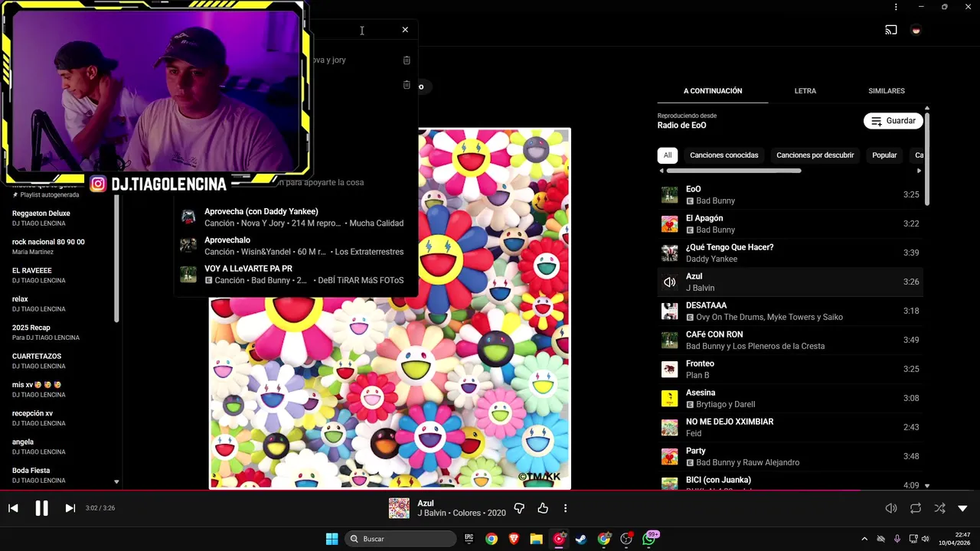The image size is (980, 551).
Task: Show hidden system tray icons
Action: (864, 539)
